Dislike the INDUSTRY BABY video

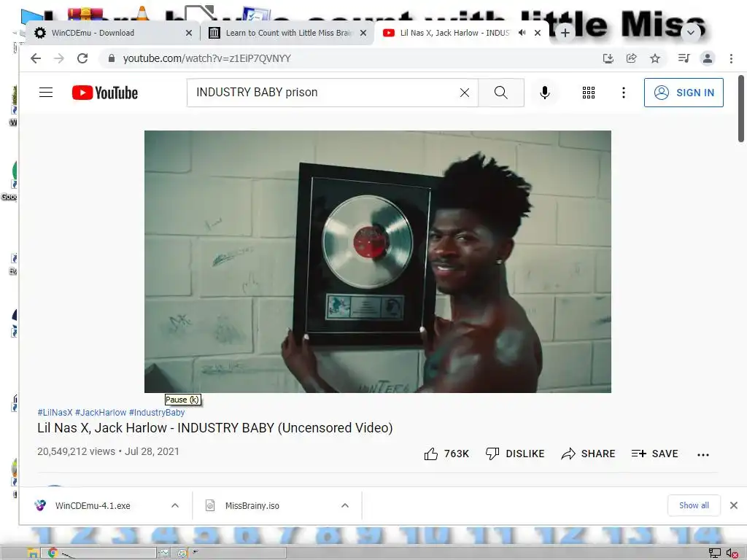(514, 454)
